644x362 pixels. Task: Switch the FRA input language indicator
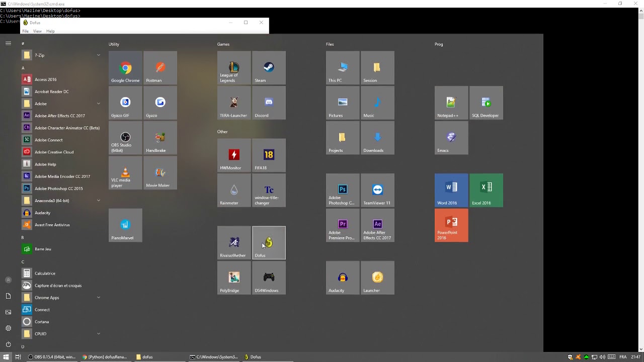tap(623, 357)
